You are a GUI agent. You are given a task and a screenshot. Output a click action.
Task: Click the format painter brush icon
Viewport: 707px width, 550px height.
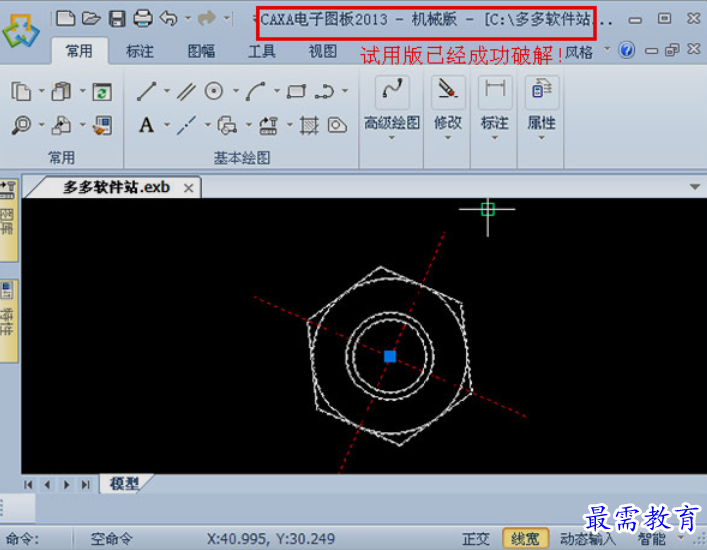(102, 125)
